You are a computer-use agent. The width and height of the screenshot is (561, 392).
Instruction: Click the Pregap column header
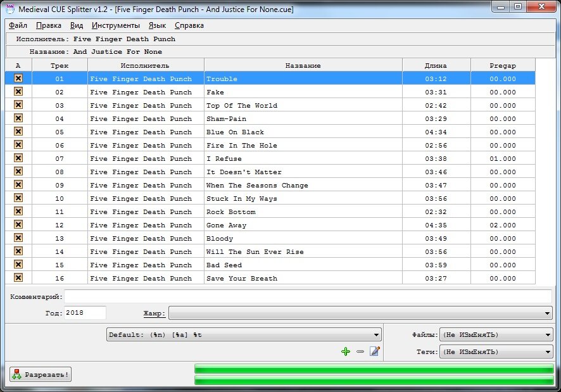pyautogui.click(x=503, y=65)
